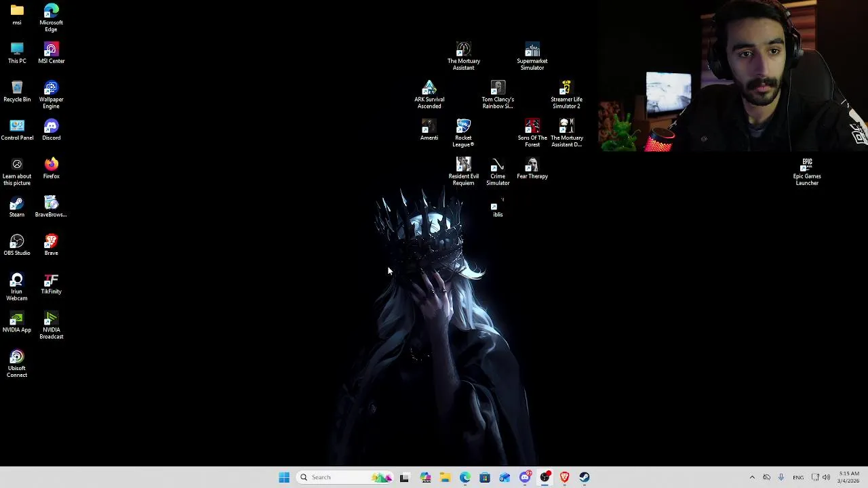Screen dimensions: 868x488
Task: Open Wallpaper Engine shortcut
Action: 51,95
